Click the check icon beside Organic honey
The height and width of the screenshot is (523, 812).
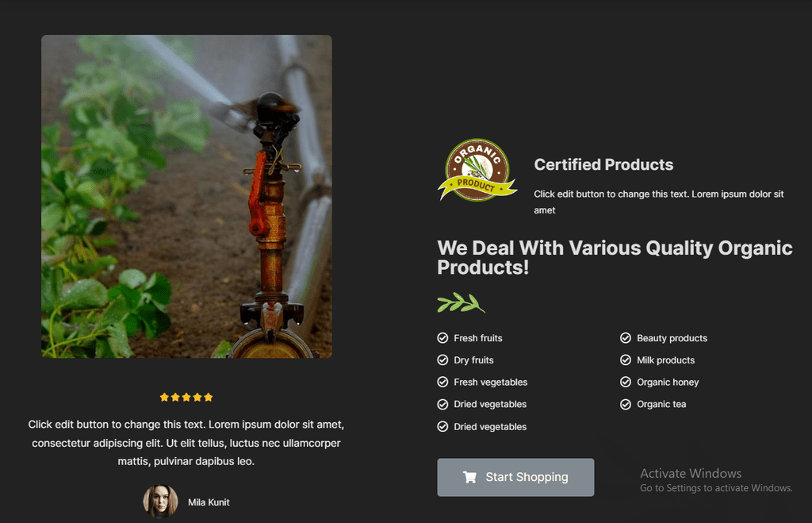[626, 382]
